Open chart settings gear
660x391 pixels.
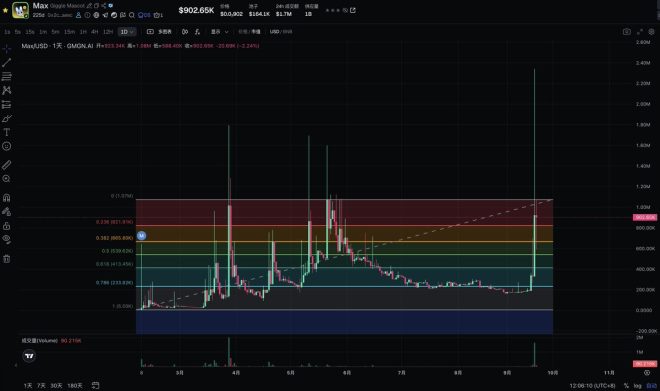click(x=652, y=32)
